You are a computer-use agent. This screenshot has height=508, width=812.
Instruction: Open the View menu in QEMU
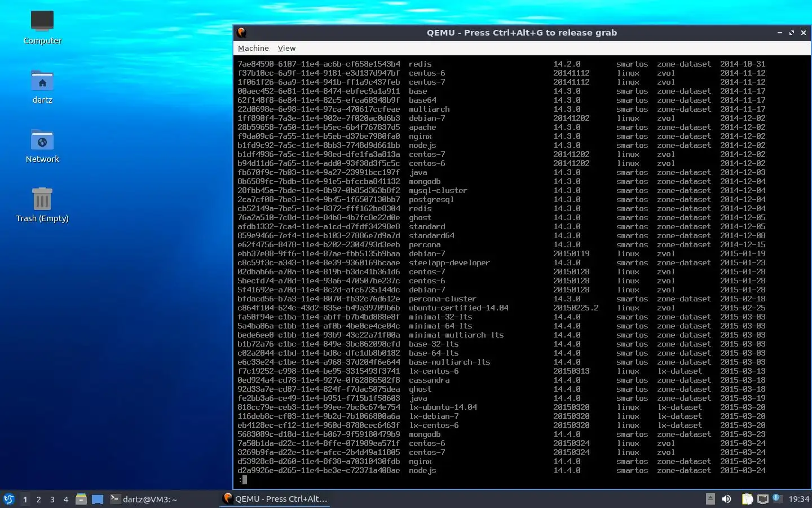tap(286, 49)
